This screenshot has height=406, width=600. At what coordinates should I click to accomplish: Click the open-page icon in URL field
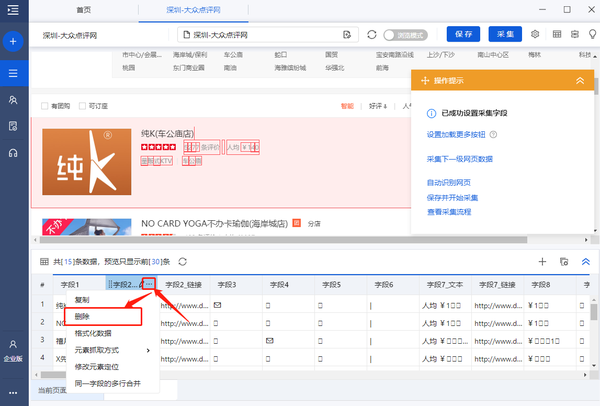pos(347,35)
